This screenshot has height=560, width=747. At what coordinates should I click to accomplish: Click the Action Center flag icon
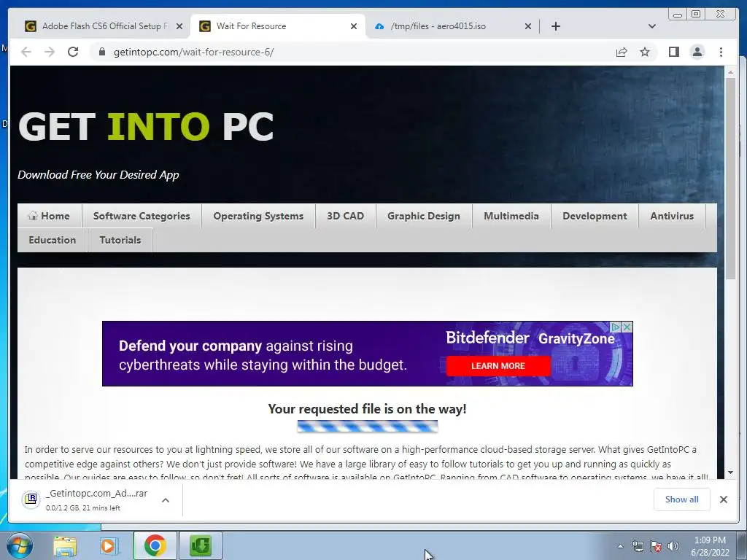point(656,546)
